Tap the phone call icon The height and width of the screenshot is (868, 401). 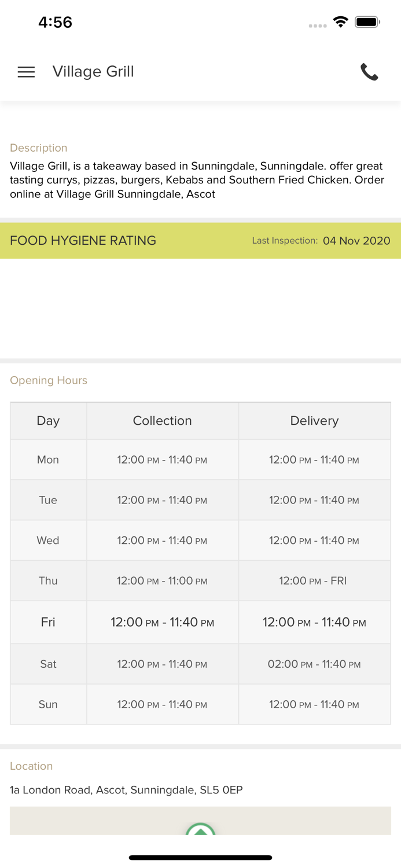click(369, 72)
